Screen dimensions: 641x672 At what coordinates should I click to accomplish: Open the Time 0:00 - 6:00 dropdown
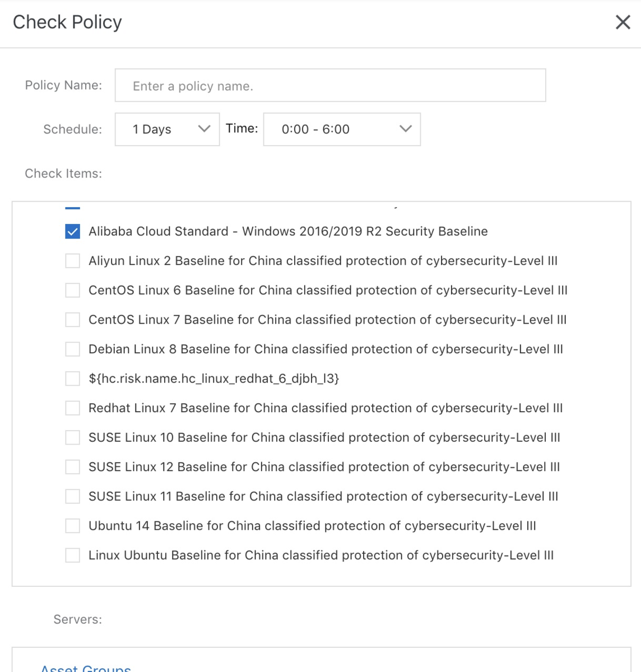pos(341,129)
